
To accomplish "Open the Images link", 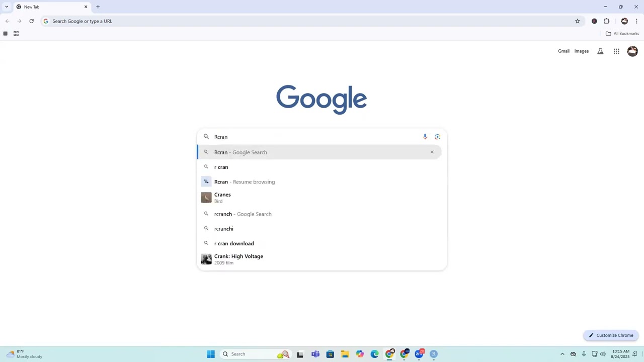I will [581, 51].
